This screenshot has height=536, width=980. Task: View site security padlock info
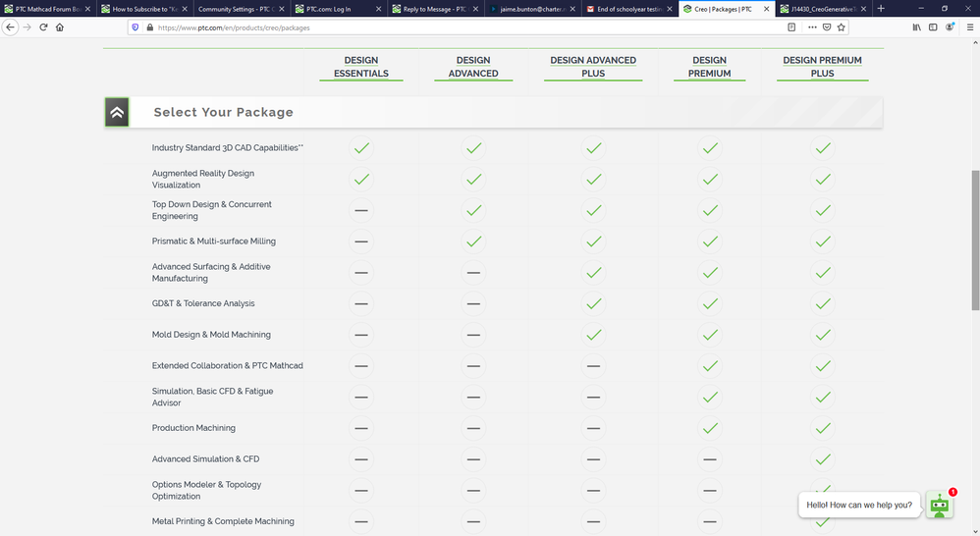pyautogui.click(x=149, y=27)
